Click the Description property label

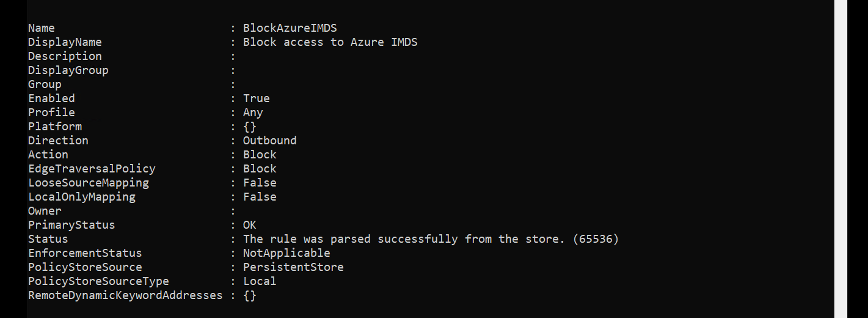click(x=65, y=56)
